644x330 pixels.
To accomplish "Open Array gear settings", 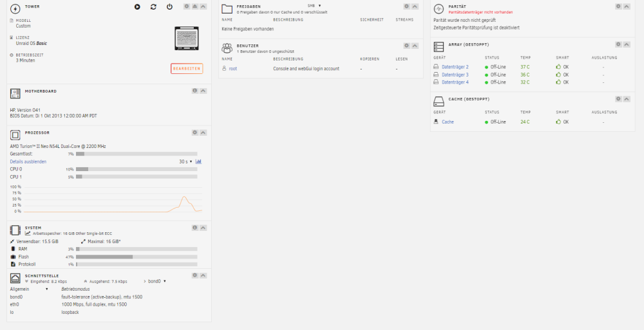I will (x=618, y=44).
